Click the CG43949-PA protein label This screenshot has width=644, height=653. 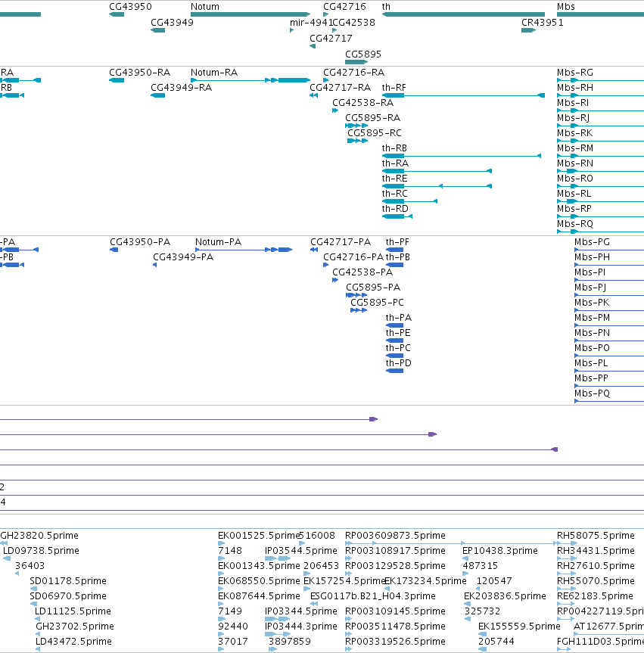[183, 257]
